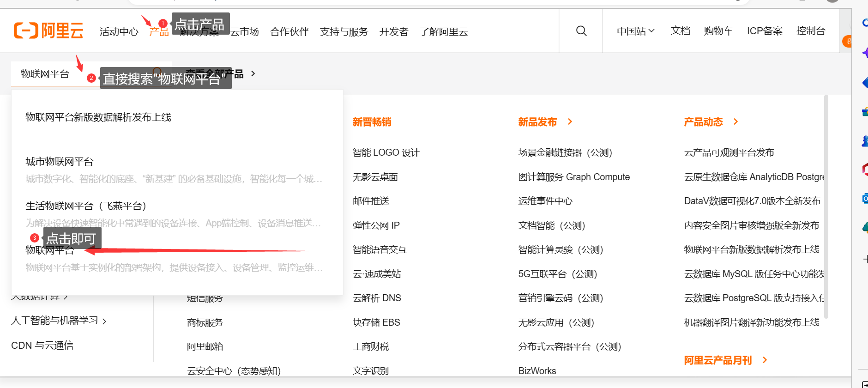Open 云·速成美站 product
The image size is (868, 388).
pyautogui.click(x=377, y=274)
